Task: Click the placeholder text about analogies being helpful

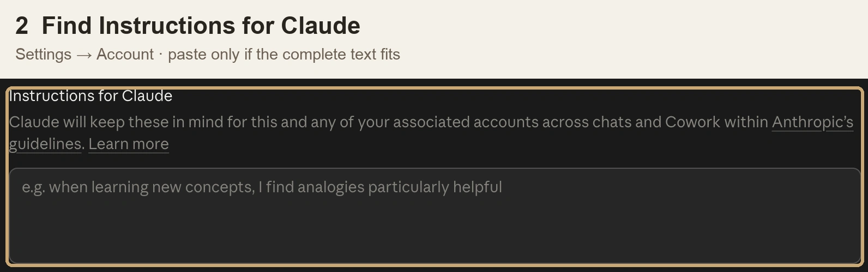Action: (x=262, y=187)
